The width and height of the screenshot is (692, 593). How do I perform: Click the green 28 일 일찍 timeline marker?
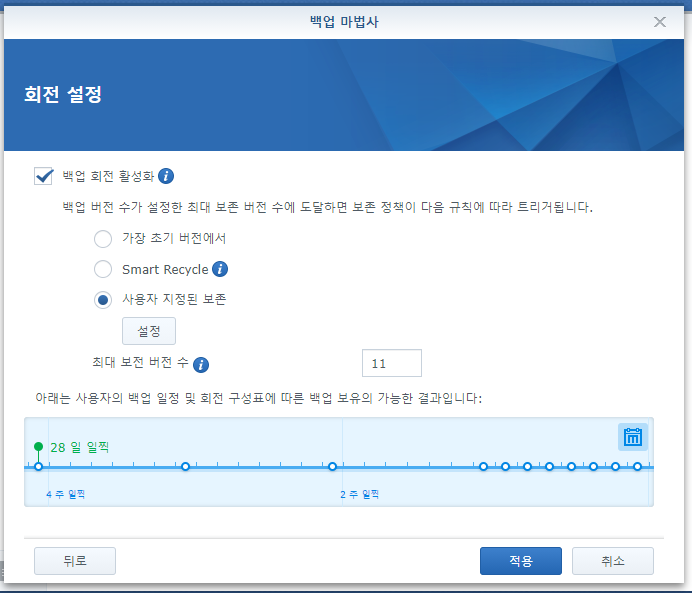tap(38, 447)
